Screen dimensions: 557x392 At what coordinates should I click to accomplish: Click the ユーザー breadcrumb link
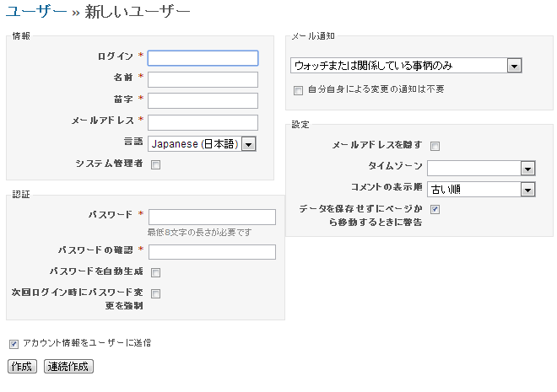(x=36, y=12)
